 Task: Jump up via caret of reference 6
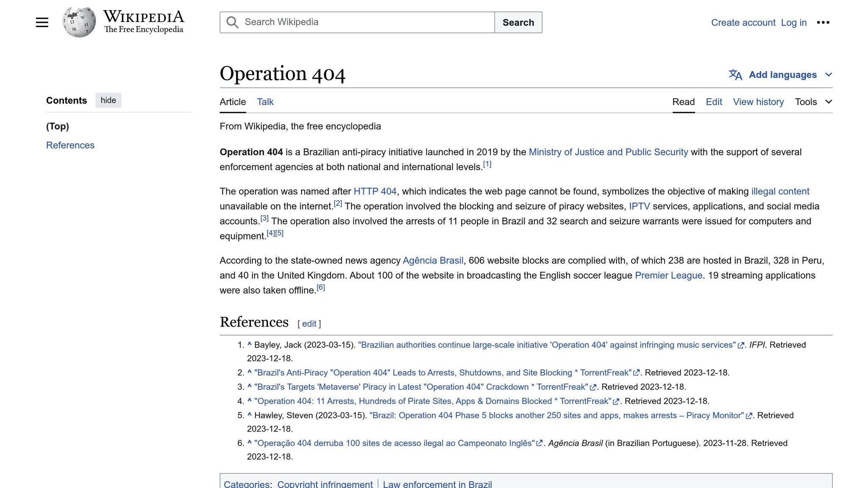pos(250,443)
